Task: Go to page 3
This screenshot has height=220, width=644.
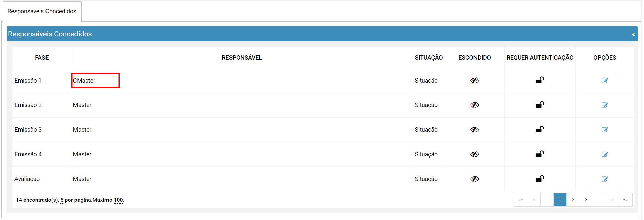Action: 586,200
